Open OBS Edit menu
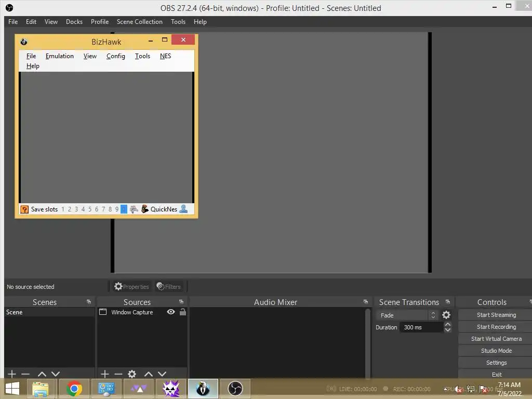This screenshot has height=399, width=532. point(31,22)
